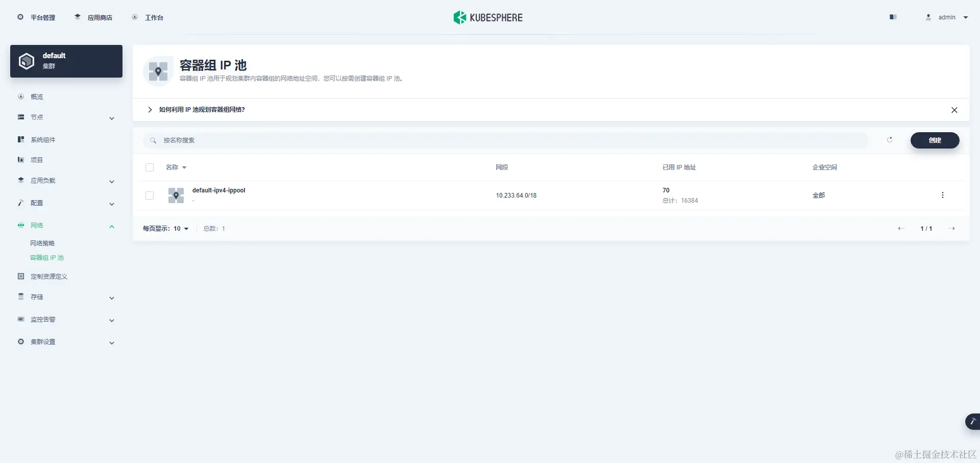Image resolution: width=980 pixels, height=463 pixels.
Task: Expand the application workloads (应用负载) chevron
Action: click(x=112, y=182)
